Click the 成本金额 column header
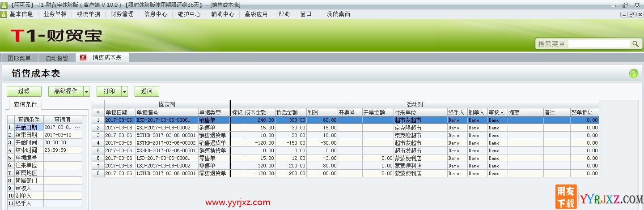The height and width of the screenshot is (210, 644). coord(259,112)
